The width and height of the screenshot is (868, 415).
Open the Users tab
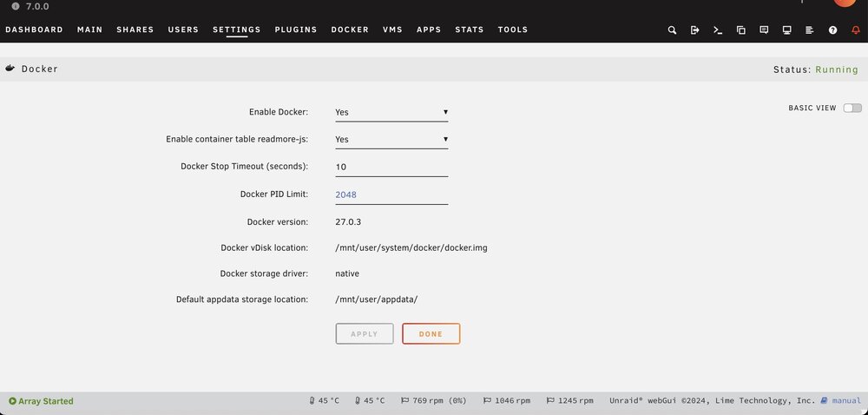pyautogui.click(x=183, y=30)
